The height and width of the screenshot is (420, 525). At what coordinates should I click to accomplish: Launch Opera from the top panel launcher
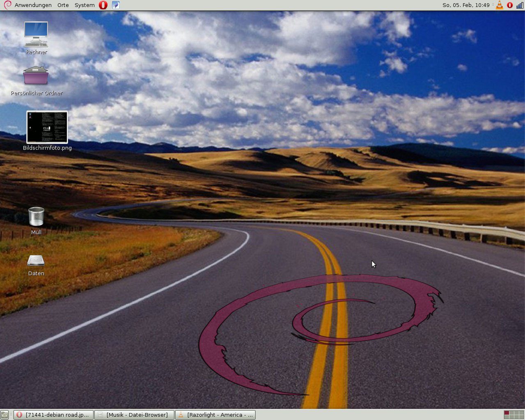[x=103, y=5]
